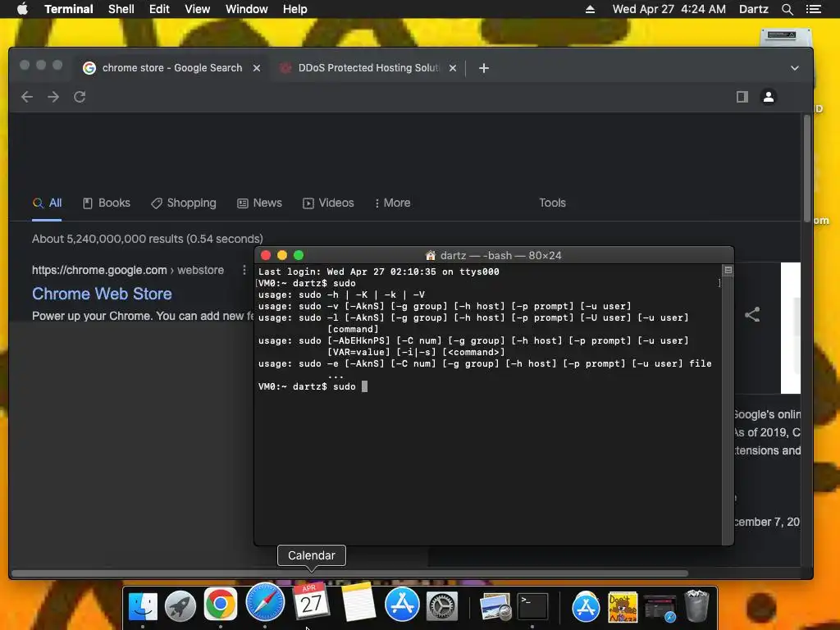Open result options three-dot menu

[x=244, y=270]
